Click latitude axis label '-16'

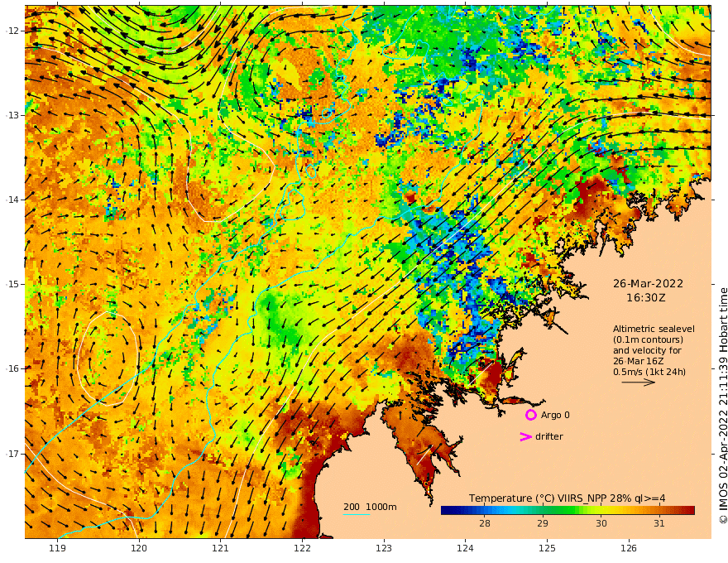click(12, 368)
